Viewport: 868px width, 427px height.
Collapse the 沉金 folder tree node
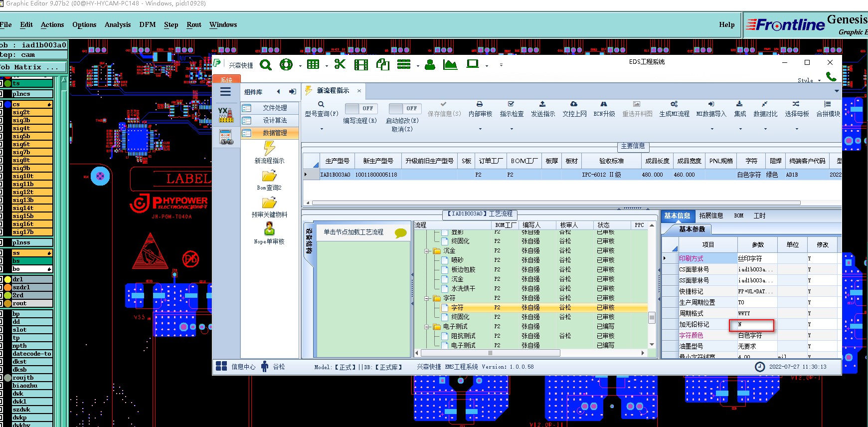427,251
